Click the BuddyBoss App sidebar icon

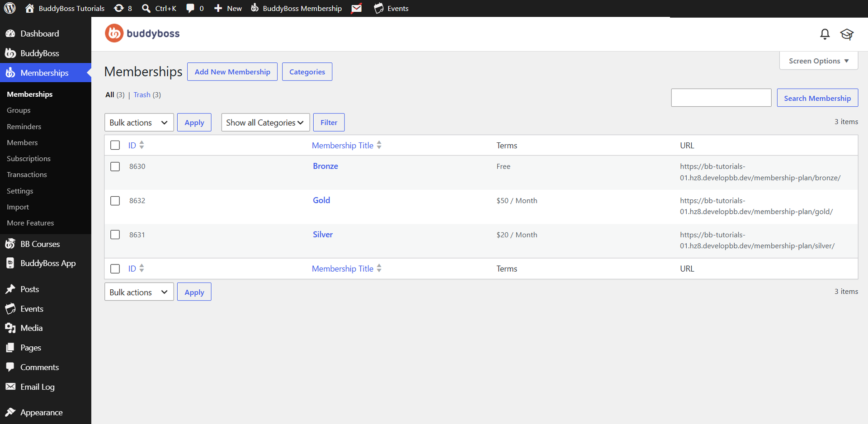pos(10,263)
